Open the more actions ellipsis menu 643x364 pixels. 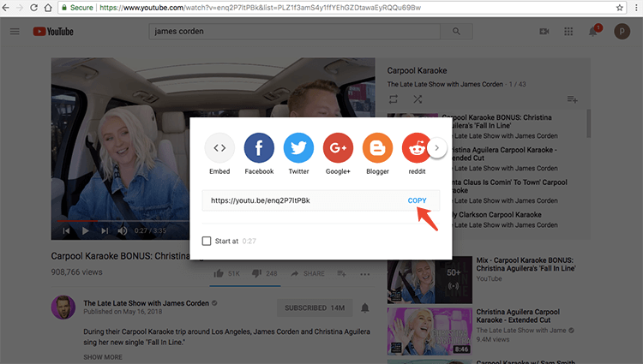coord(365,274)
